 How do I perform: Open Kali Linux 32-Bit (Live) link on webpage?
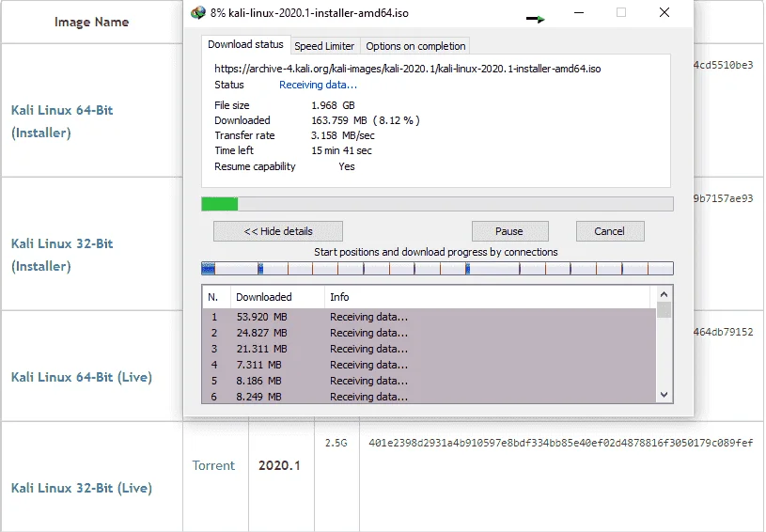82,488
